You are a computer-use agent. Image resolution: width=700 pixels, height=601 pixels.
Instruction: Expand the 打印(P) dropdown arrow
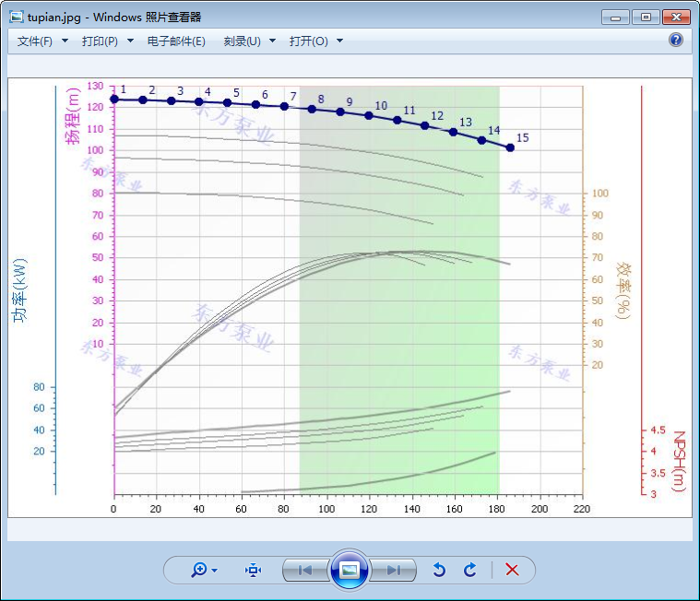(130, 41)
